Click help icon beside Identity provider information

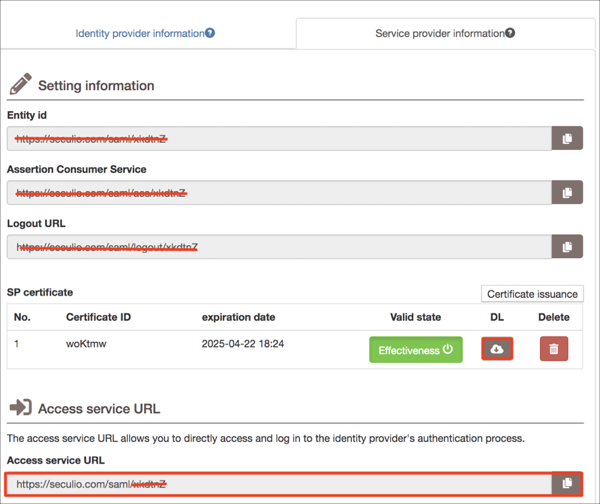click(x=210, y=33)
